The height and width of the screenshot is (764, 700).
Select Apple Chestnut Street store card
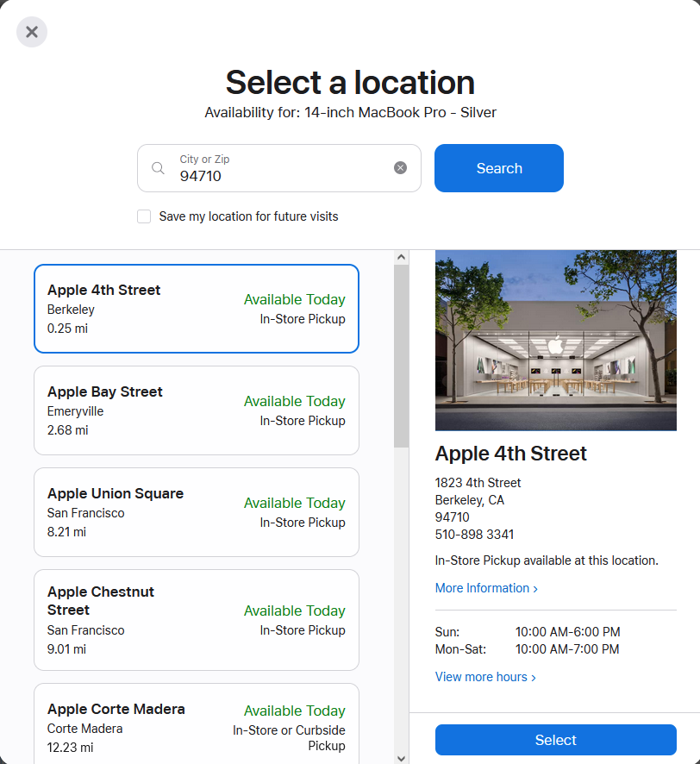click(x=197, y=620)
